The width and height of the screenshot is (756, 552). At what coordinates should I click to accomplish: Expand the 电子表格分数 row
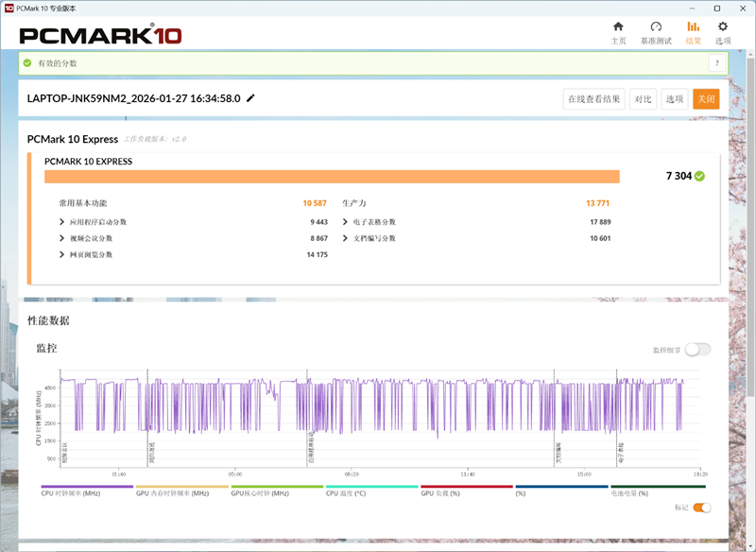coord(346,222)
